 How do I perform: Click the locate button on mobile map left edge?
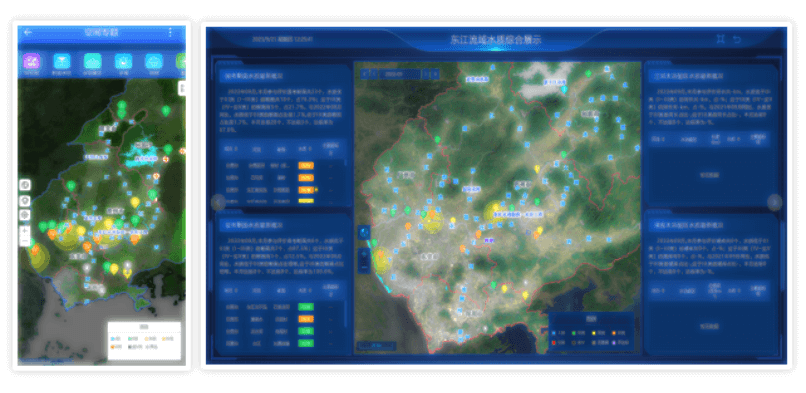(25, 215)
